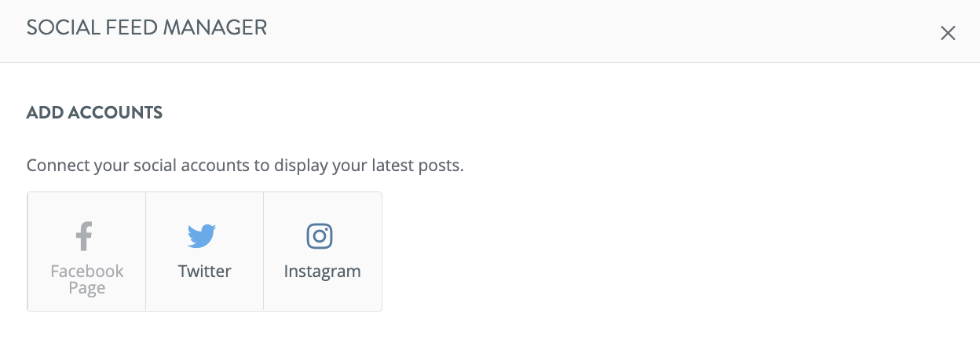Click empty space below Twitter label in tile
The width and height of the screenshot is (980, 339).
coord(204,297)
